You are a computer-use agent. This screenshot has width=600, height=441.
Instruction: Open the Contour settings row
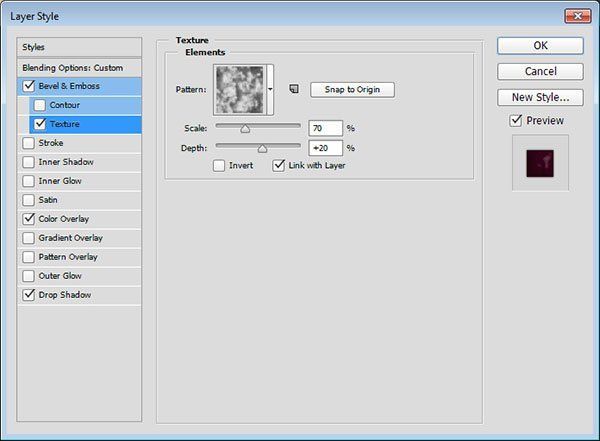tap(85, 105)
